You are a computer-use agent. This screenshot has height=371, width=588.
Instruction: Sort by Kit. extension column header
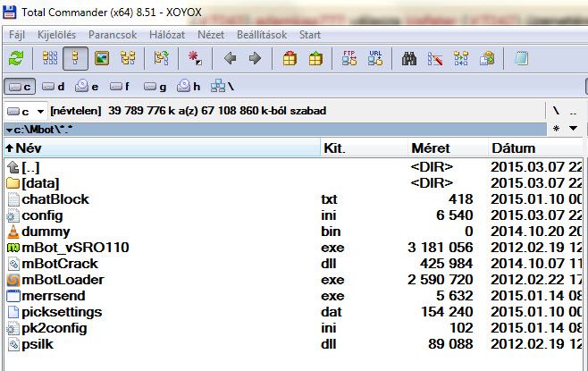click(364, 148)
